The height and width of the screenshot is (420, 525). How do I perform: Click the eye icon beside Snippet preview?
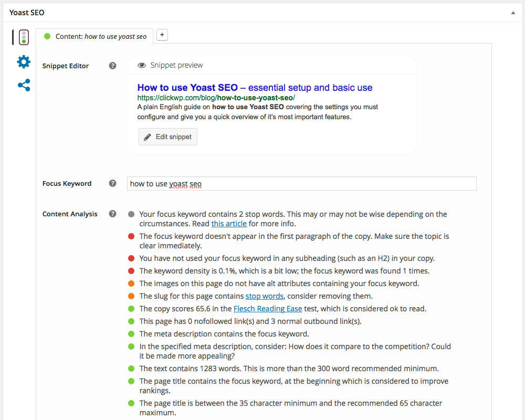pos(141,66)
